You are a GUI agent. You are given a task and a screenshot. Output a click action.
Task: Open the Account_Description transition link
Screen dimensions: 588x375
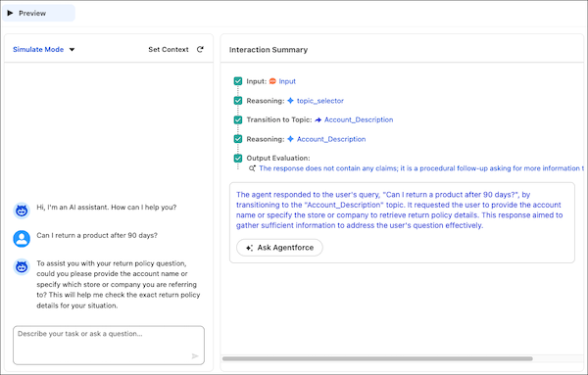point(359,119)
